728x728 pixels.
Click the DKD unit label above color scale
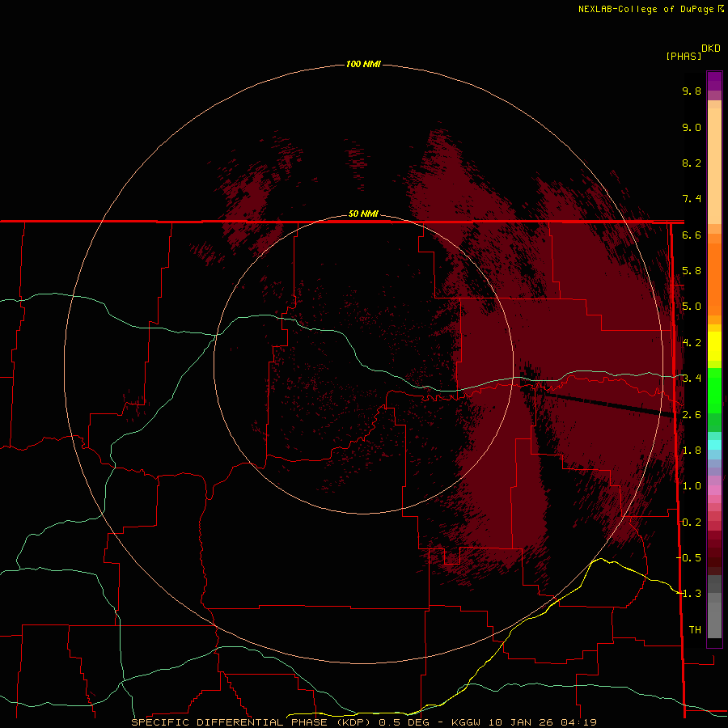click(711, 49)
